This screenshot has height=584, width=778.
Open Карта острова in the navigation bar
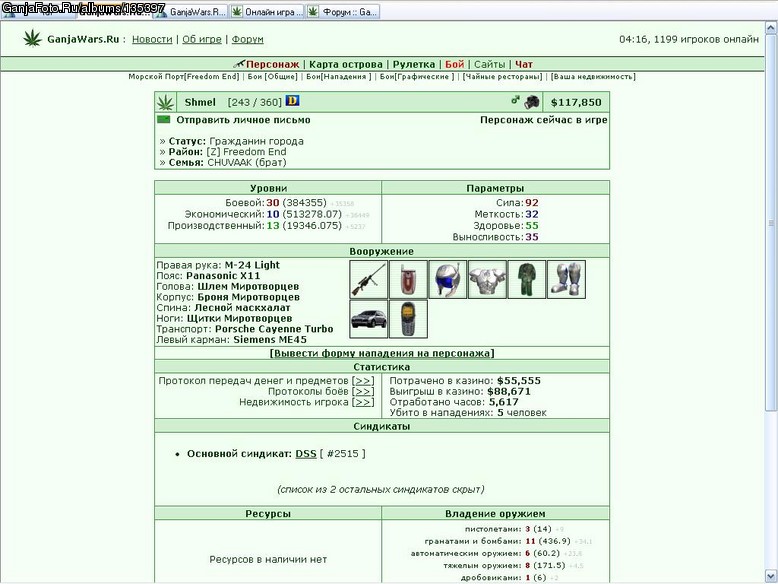[x=346, y=64]
